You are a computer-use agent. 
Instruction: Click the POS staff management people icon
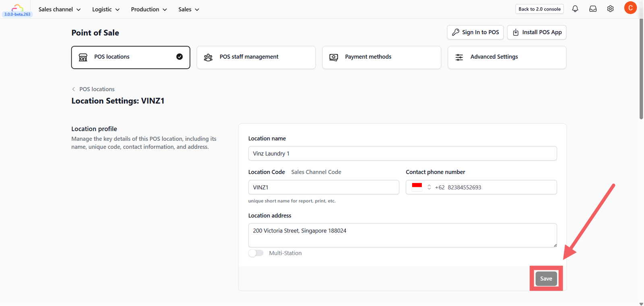click(208, 58)
